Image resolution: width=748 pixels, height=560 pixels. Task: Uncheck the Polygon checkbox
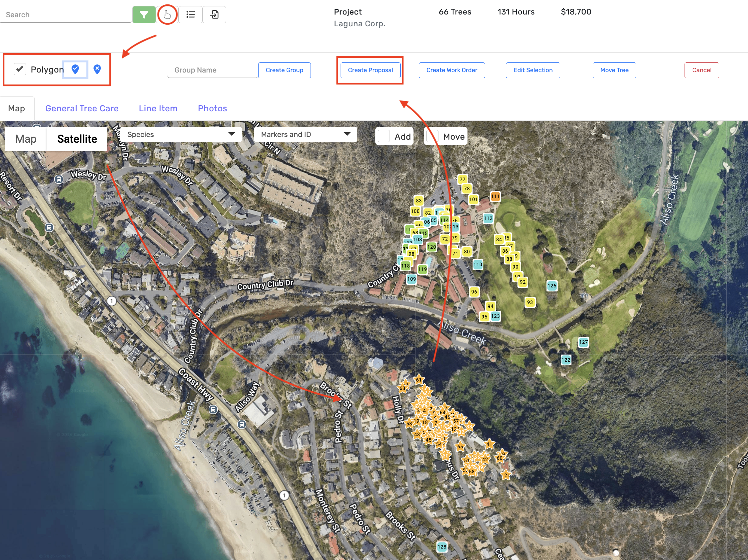[20, 69]
